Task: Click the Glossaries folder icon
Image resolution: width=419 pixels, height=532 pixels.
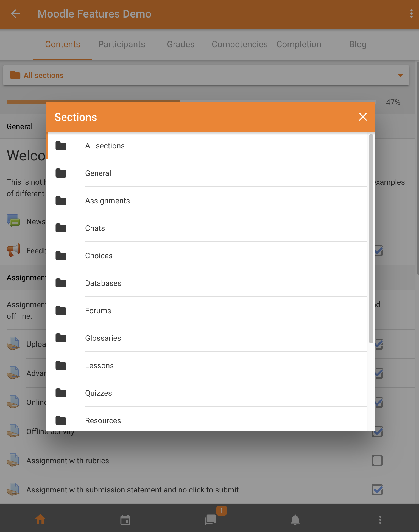Action: (61, 338)
